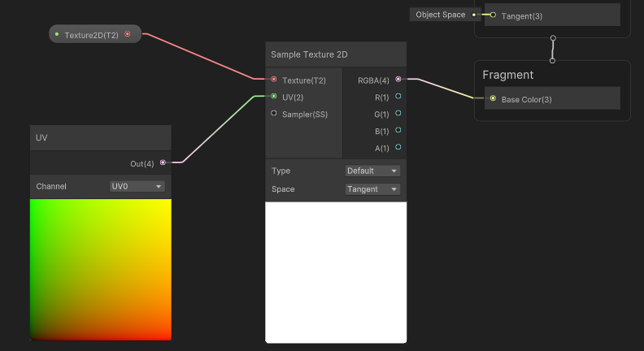Click the B(1) output port
Viewport: 644px width, 351px height.
(398, 130)
